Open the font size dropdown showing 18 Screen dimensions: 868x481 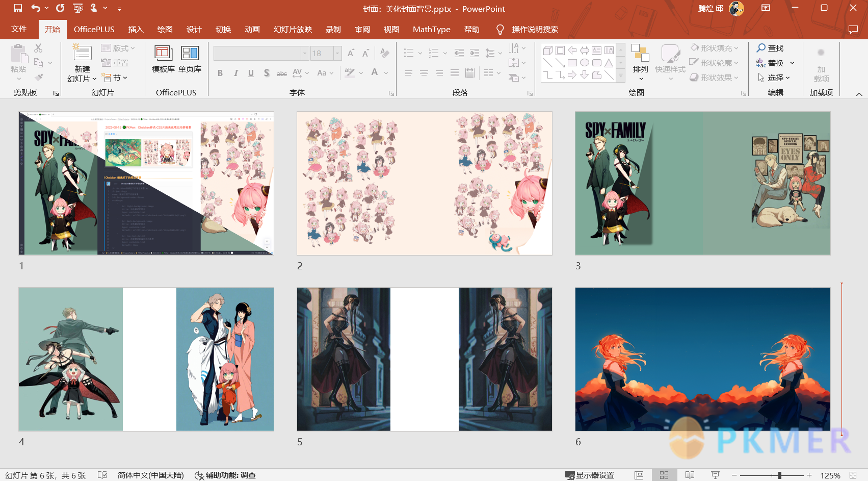point(337,53)
